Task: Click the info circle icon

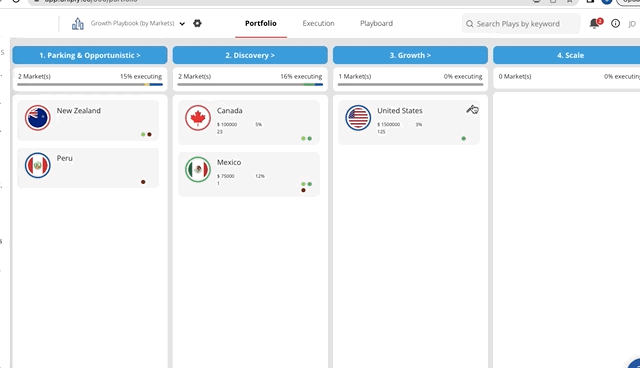Action: [615, 24]
